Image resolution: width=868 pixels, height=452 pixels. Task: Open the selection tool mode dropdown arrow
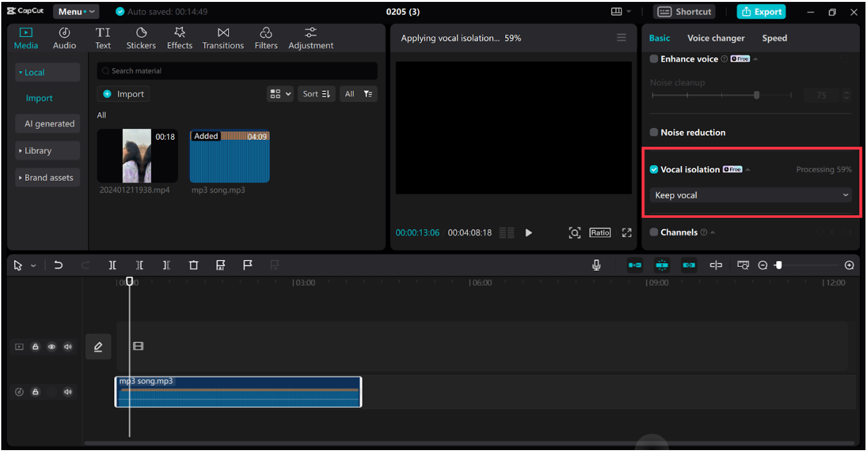[33, 266]
